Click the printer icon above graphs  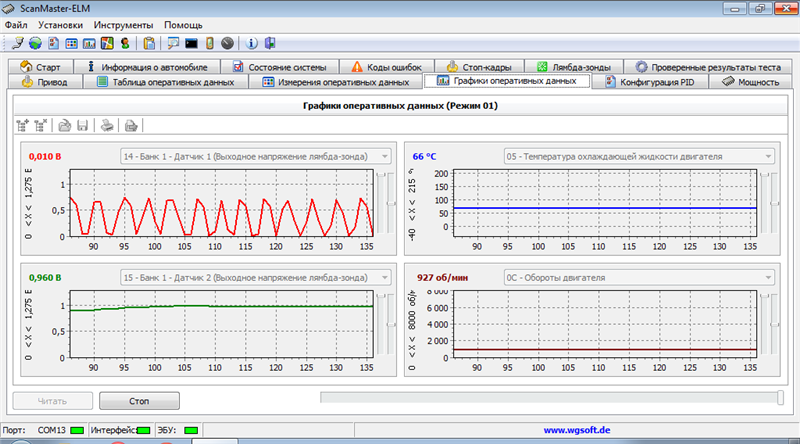click(107, 125)
